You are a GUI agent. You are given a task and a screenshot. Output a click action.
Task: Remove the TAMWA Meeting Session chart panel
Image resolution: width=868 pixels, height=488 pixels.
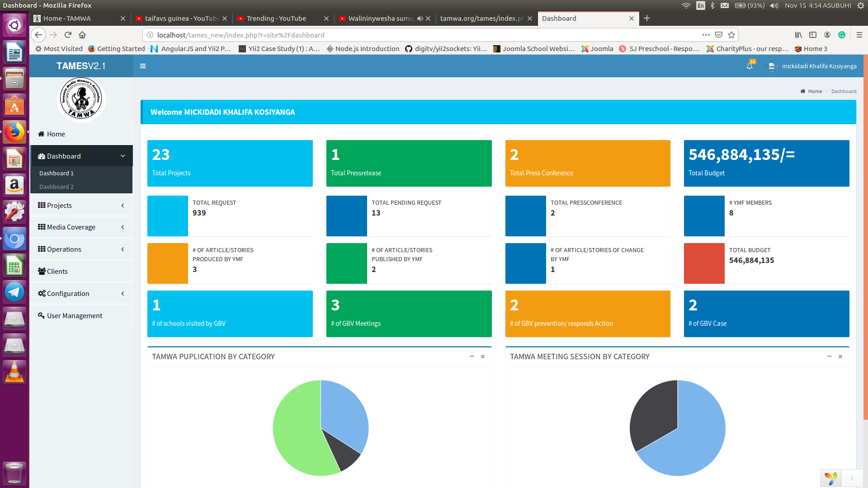pos(840,357)
